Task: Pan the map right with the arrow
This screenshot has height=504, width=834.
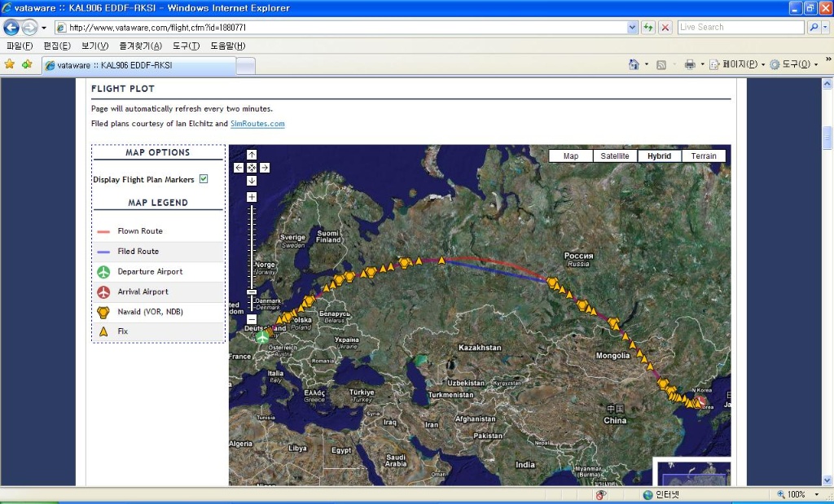Action: click(x=265, y=168)
